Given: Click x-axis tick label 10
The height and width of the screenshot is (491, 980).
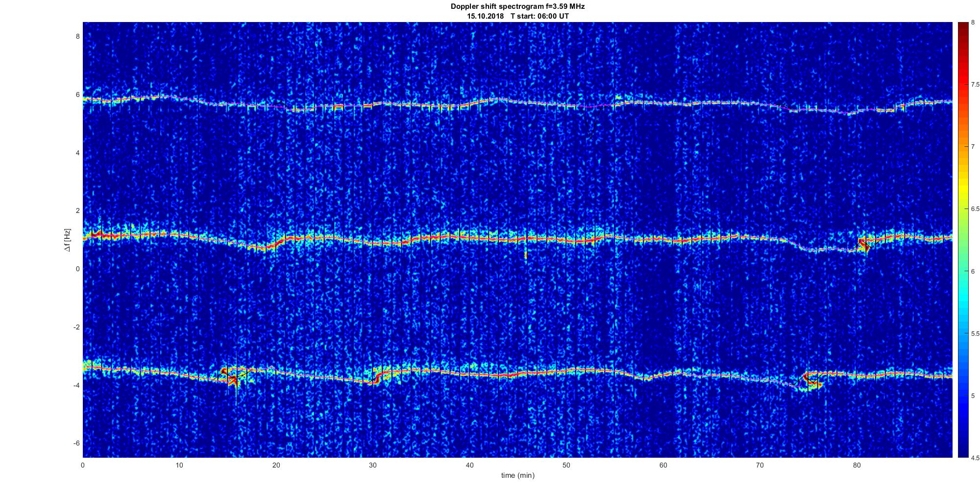Looking at the screenshot, I should pyautogui.click(x=179, y=465).
